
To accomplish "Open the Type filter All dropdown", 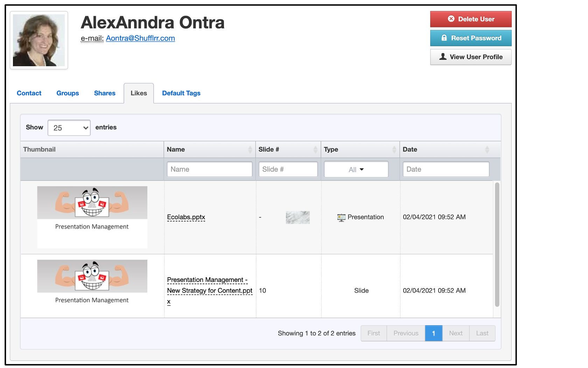I will click(356, 170).
